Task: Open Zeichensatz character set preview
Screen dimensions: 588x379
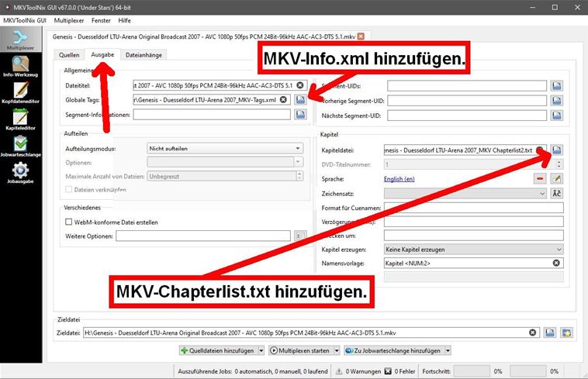Action: coord(557,193)
